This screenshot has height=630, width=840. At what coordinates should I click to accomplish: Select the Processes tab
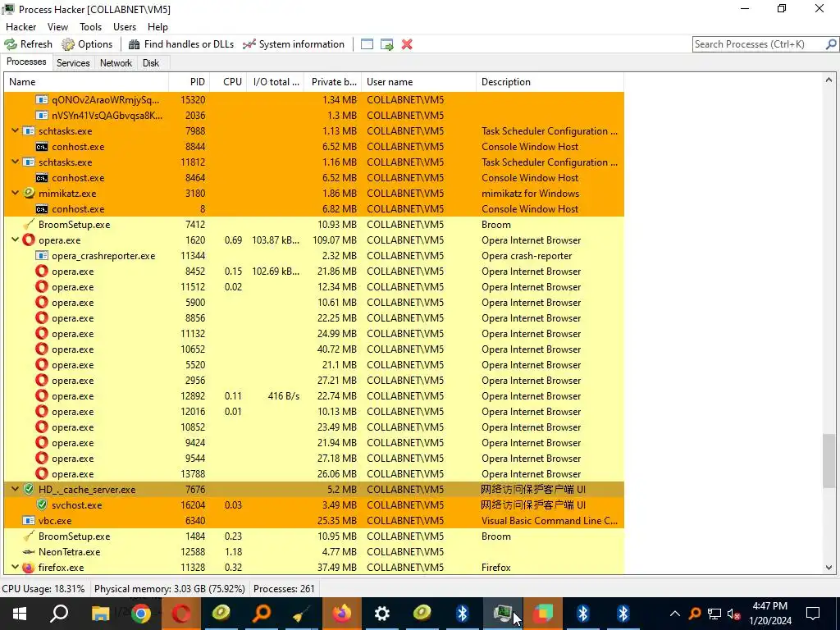tap(26, 62)
